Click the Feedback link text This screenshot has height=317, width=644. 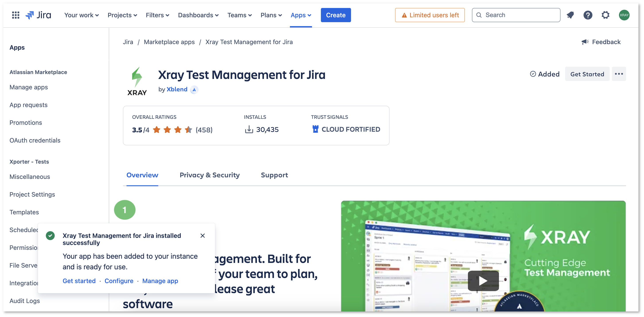(606, 42)
